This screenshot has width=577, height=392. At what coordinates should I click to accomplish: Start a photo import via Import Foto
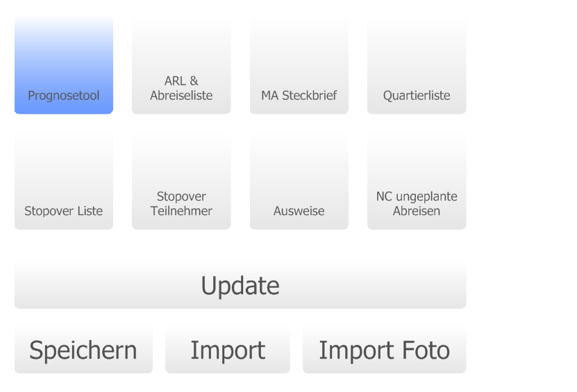click(x=384, y=350)
